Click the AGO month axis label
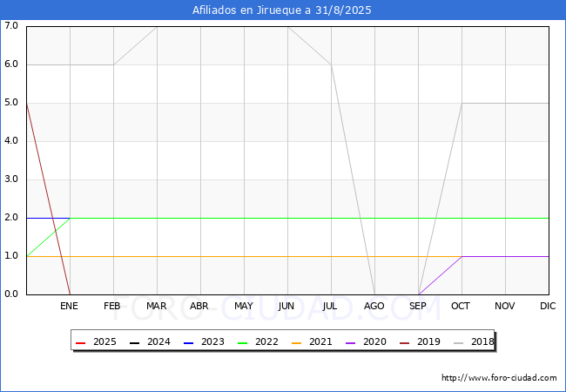 point(374,307)
